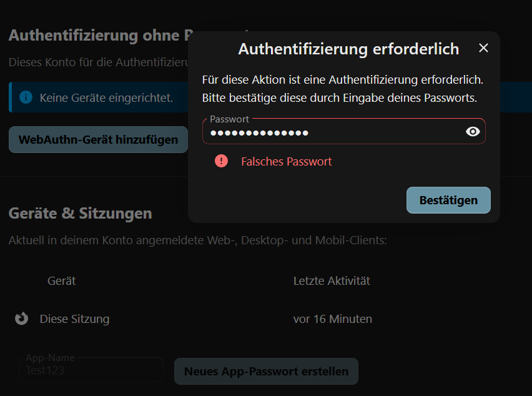Click the blue info icon
532x396 pixels.
coord(26,97)
